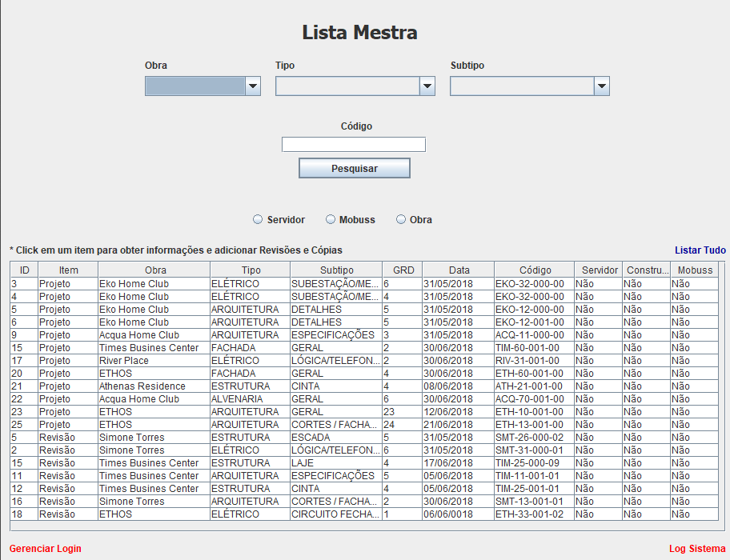Select the row with code TIM-60-001-00

coord(364,348)
